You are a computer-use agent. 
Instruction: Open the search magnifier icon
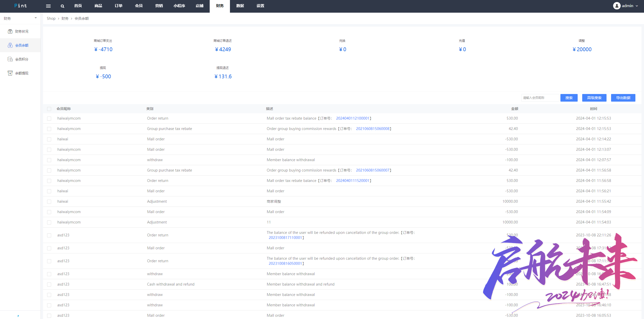coord(62,6)
